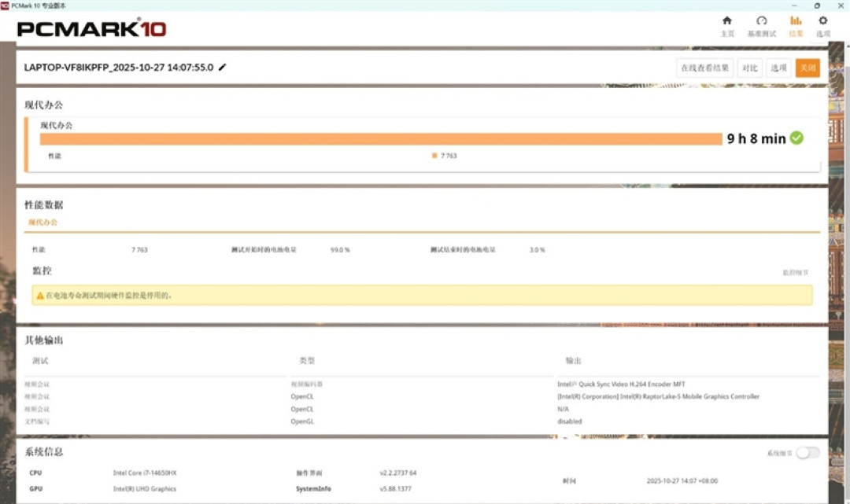Click the 监控 section heading
The height and width of the screenshot is (504, 850).
(42, 270)
